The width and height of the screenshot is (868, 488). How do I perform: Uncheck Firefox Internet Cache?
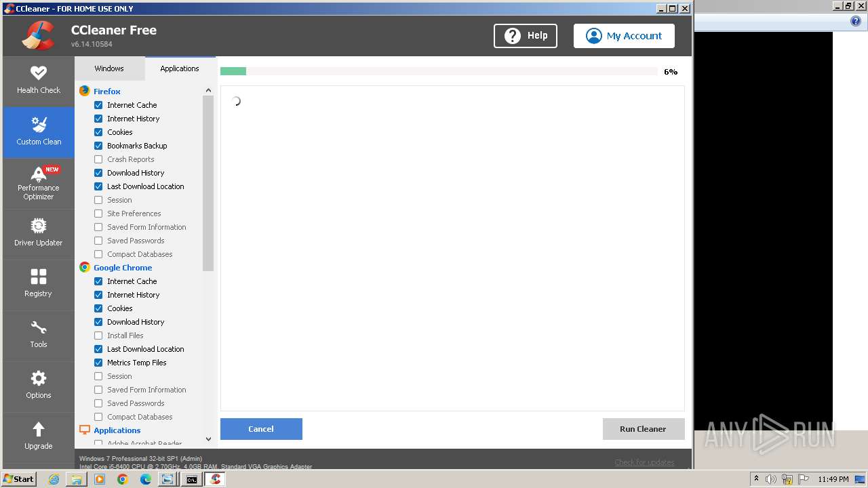pos(98,105)
